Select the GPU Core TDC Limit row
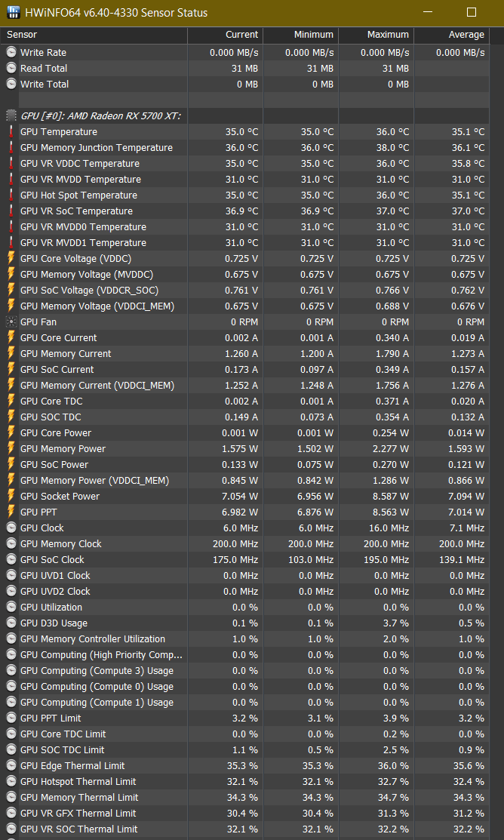 (244, 734)
